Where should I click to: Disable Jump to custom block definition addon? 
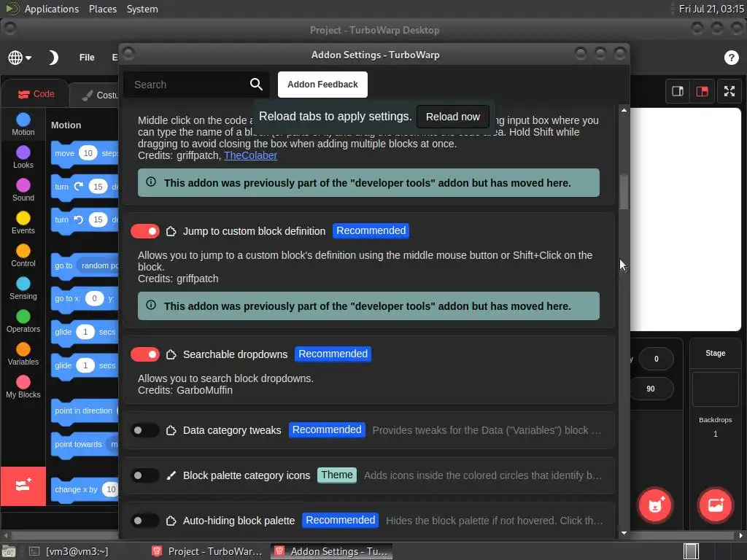[x=145, y=231]
